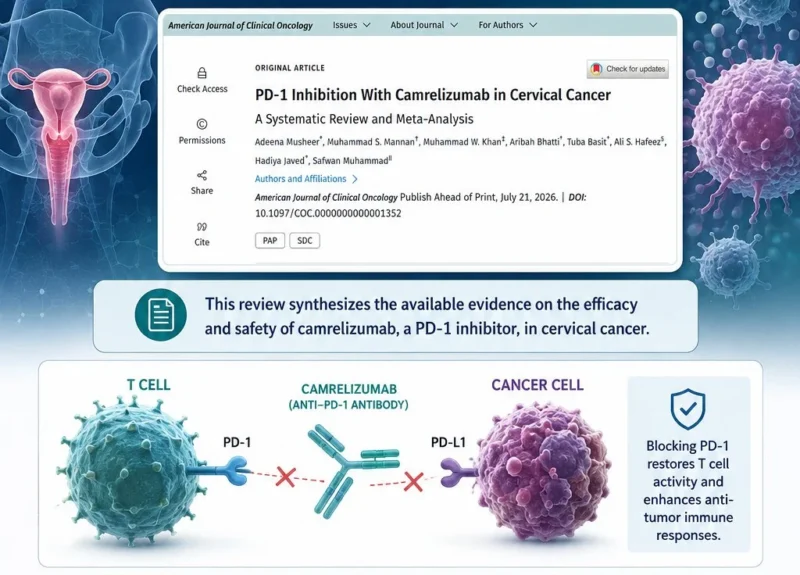
Task: Click the Check for updates bookmark icon
Action: click(596, 69)
